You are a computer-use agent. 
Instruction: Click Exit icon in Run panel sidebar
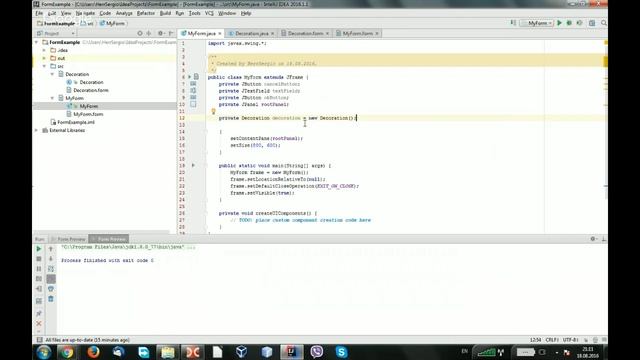coord(39,289)
